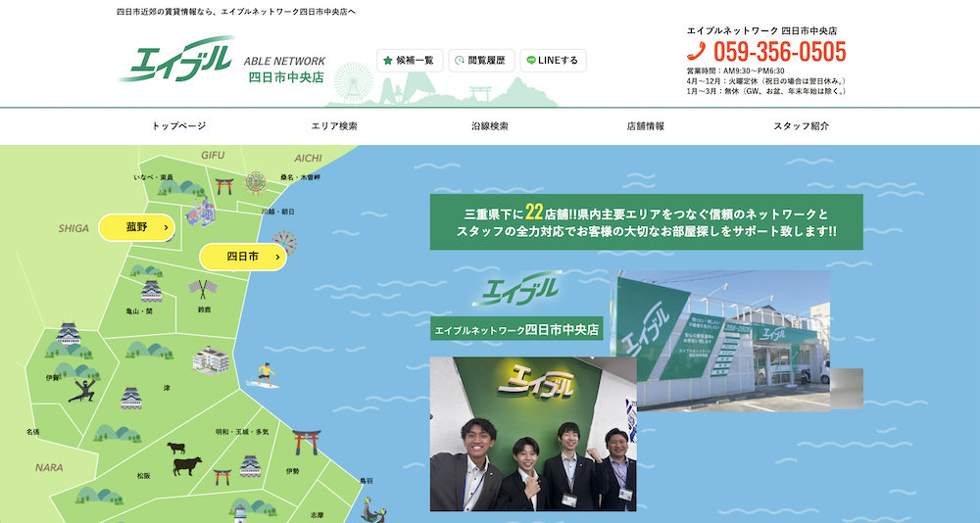Click the green 三重県下に22店舗 banner
The image size is (980, 523).
646,221
